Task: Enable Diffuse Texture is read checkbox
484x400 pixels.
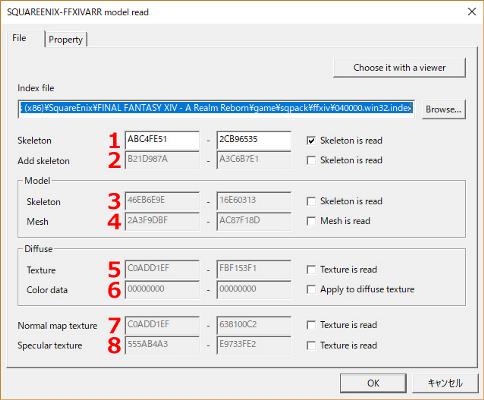Action: click(x=311, y=269)
